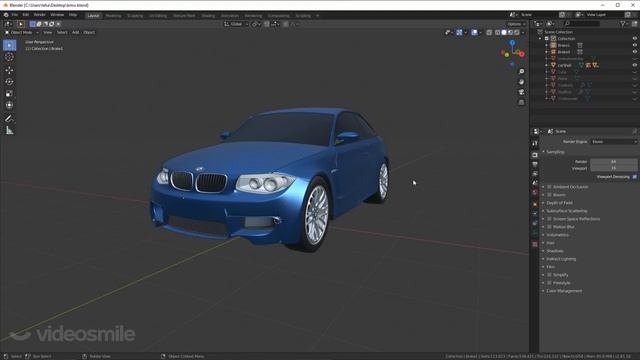
Task: Open the Tool properties tab
Action: [535, 143]
